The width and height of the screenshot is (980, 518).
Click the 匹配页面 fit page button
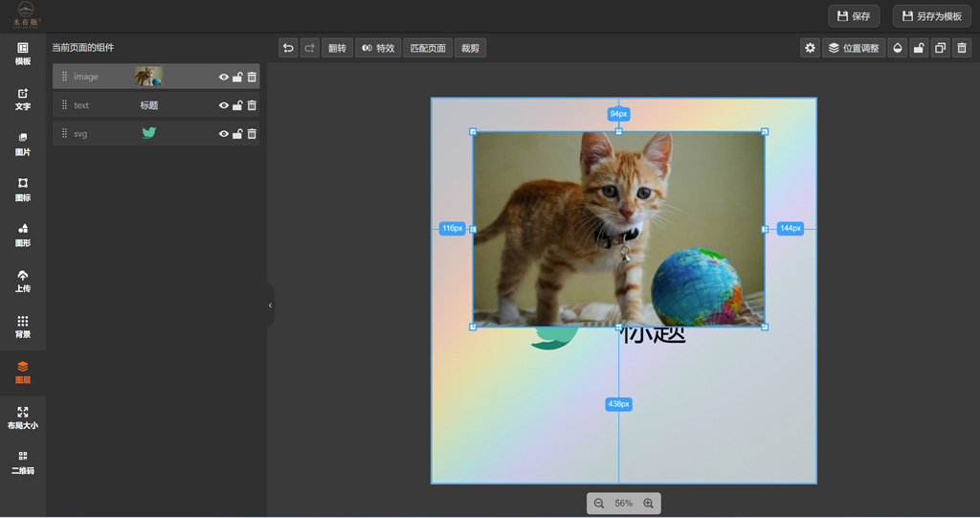[428, 48]
